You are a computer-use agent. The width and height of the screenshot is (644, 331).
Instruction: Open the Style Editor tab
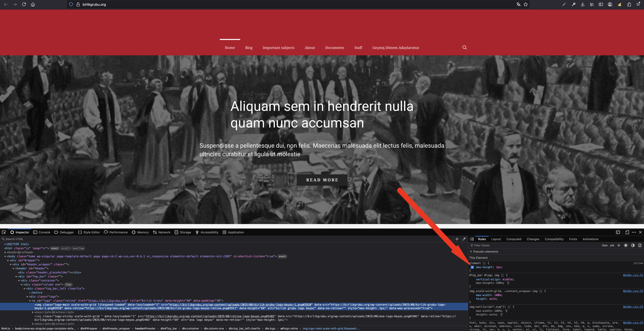89,232
